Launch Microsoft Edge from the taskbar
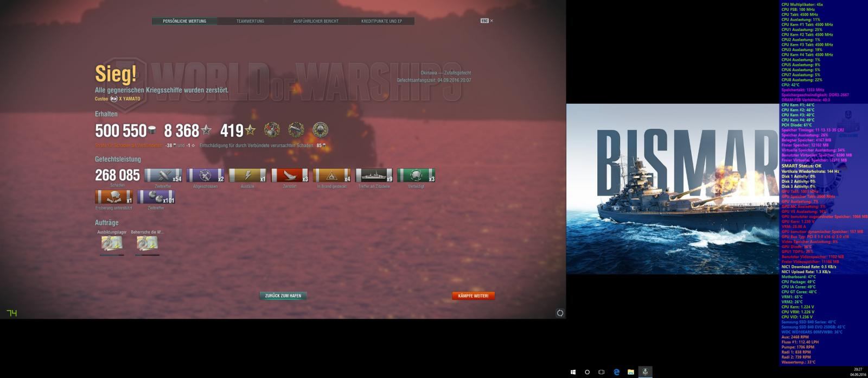 [x=616, y=372]
